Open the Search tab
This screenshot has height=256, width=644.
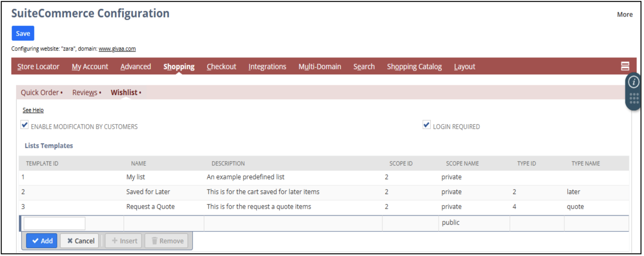(x=364, y=67)
